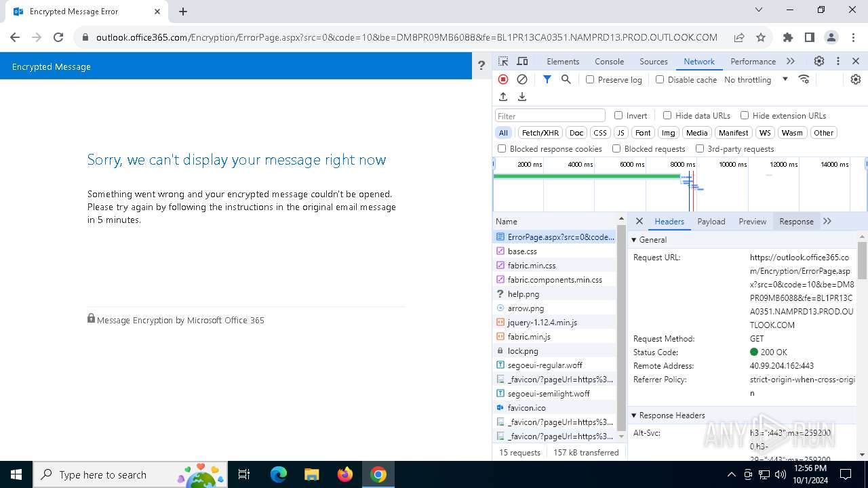Clear the network log
The image size is (868, 488).
[x=522, y=79]
